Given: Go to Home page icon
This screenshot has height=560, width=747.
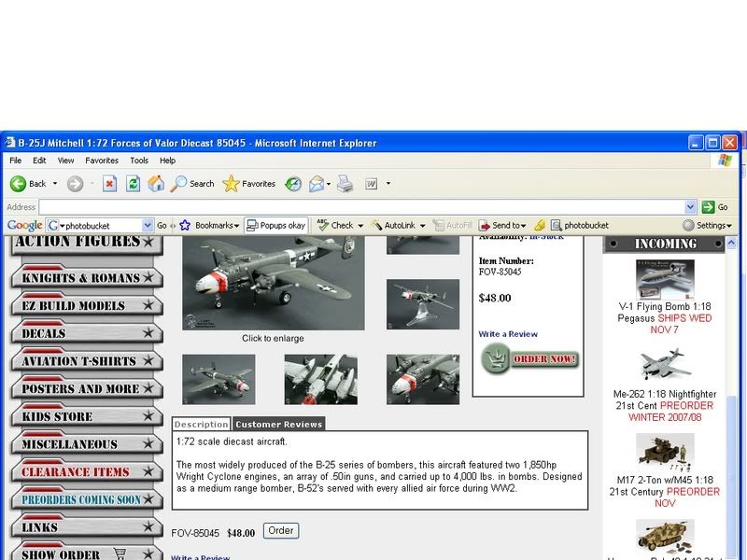Looking at the screenshot, I should click(x=156, y=184).
